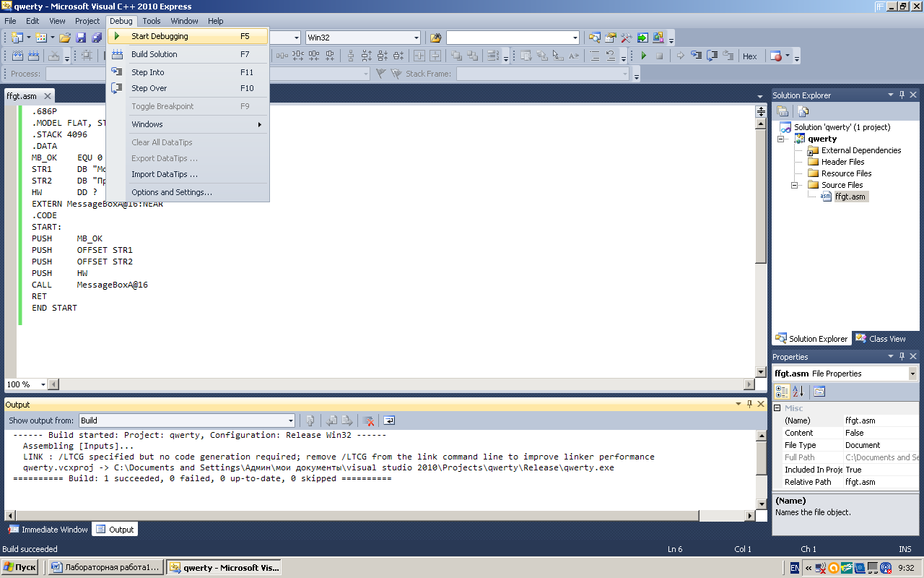Viewport: 924px width, 578px height.
Task: Click Property Pages icon in the Properties panel
Action: 819,392
